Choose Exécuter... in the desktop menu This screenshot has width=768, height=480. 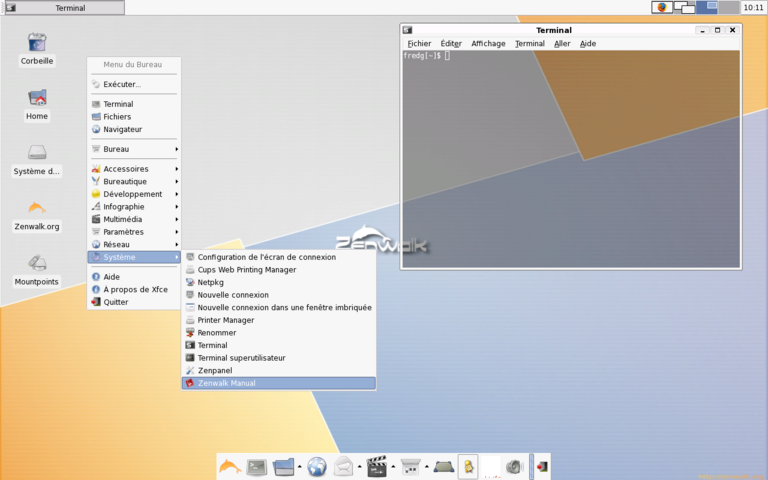coord(134,84)
